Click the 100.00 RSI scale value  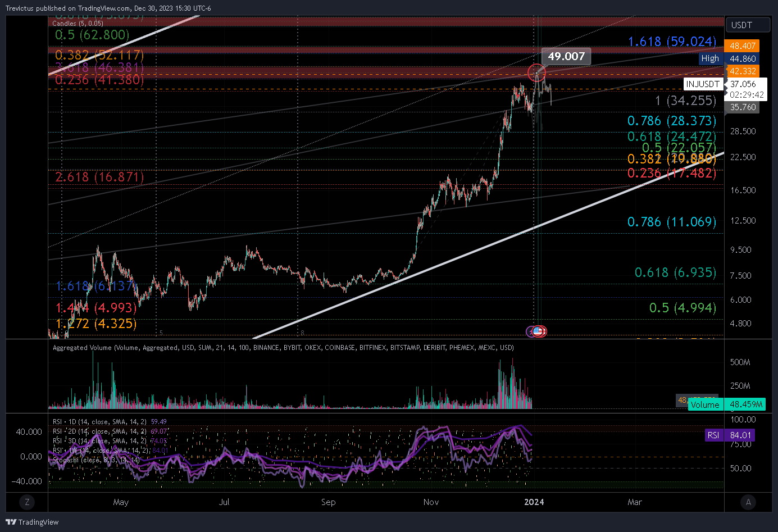(x=743, y=420)
